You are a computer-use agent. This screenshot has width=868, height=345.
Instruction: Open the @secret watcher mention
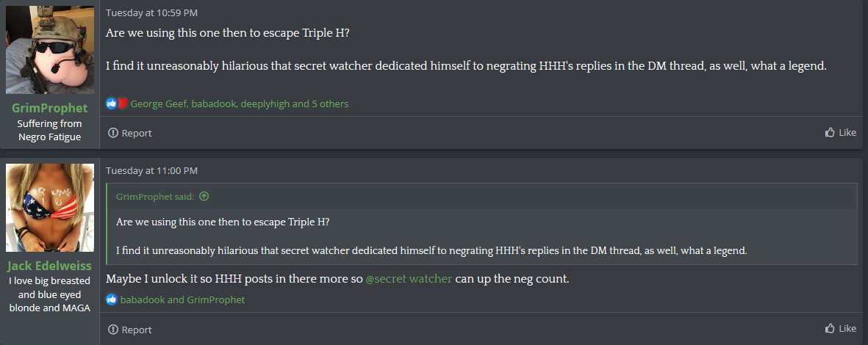tap(409, 279)
